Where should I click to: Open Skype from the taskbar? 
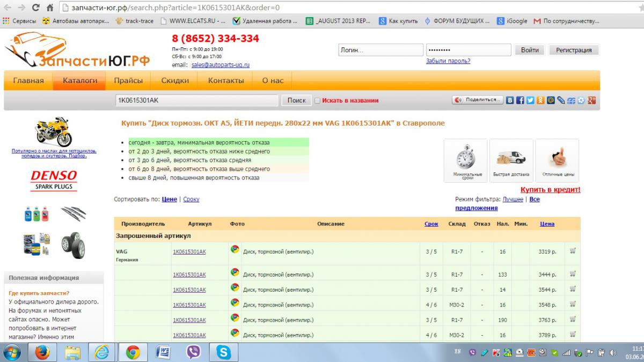pos(223,352)
